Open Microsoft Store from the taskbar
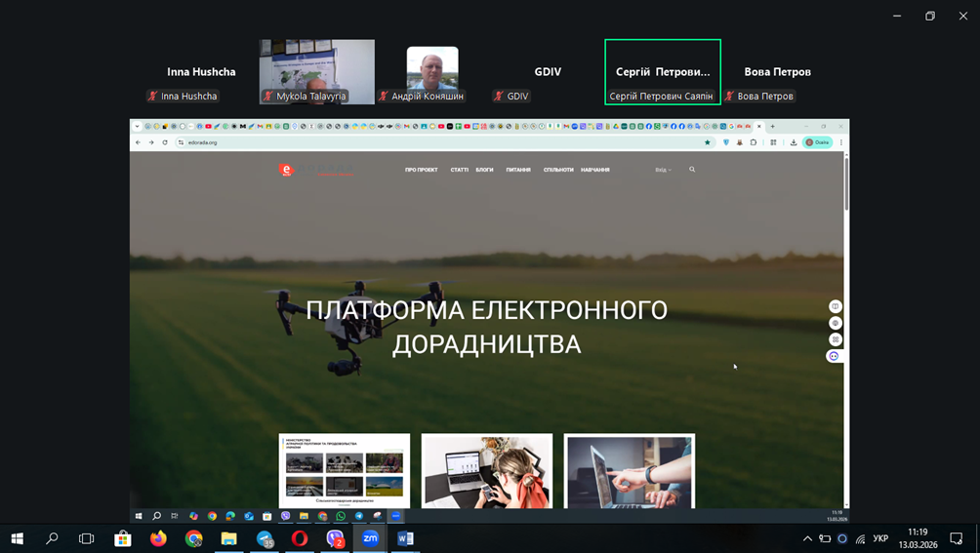Screen dimensions: 980x553 pos(123,538)
